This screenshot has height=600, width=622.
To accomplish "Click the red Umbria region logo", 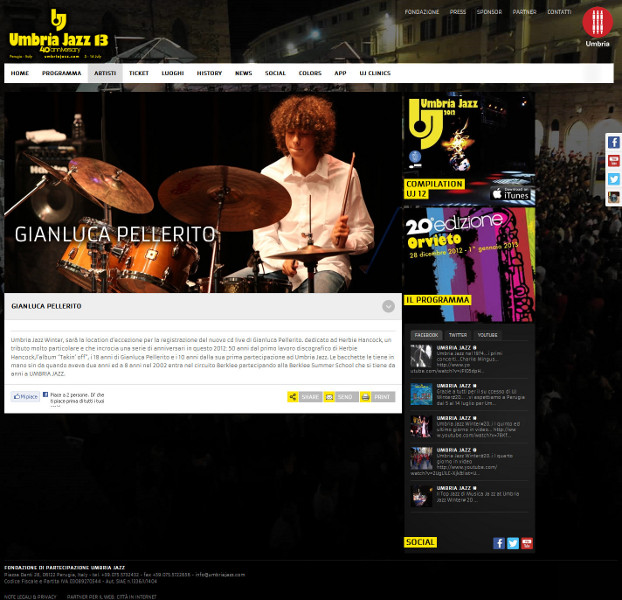I will pos(597,27).
